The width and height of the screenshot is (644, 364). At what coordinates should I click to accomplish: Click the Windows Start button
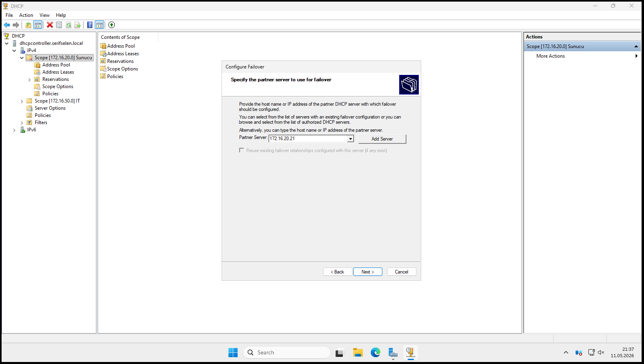click(233, 352)
